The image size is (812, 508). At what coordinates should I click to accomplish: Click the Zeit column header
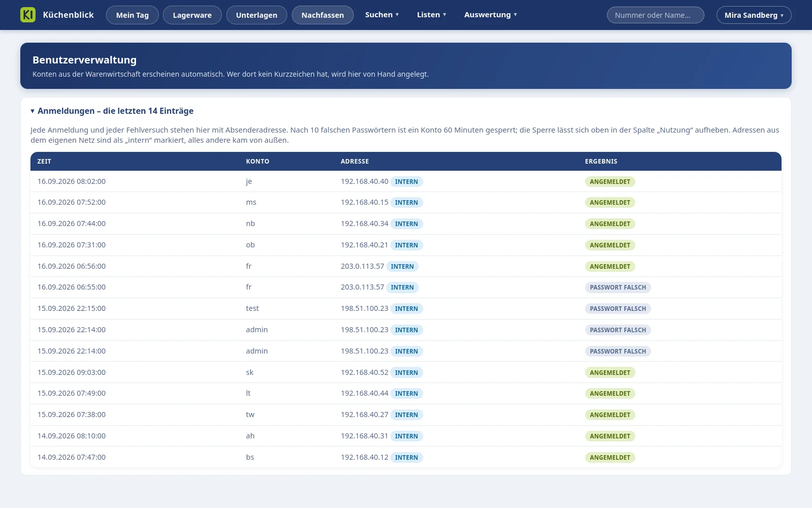[44, 162]
